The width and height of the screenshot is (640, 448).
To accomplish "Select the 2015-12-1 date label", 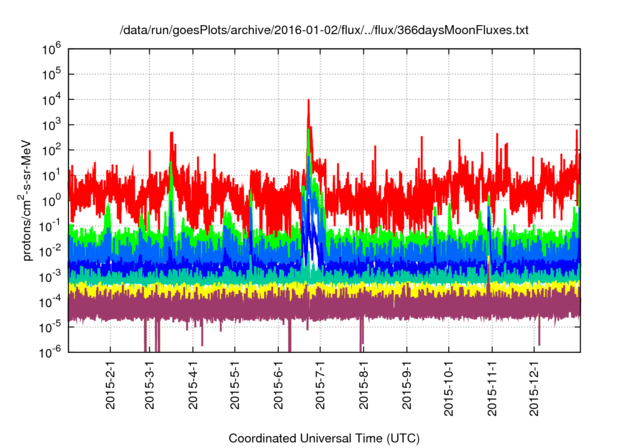I will point(534,388).
